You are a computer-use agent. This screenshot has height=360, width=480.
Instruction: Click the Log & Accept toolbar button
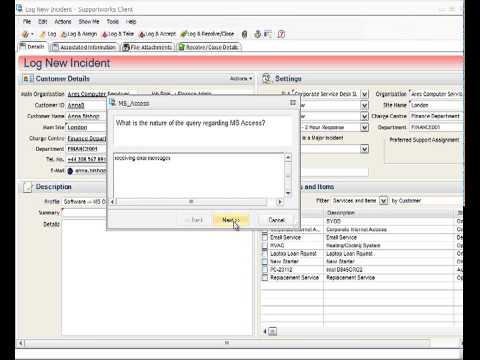pos(157,34)
